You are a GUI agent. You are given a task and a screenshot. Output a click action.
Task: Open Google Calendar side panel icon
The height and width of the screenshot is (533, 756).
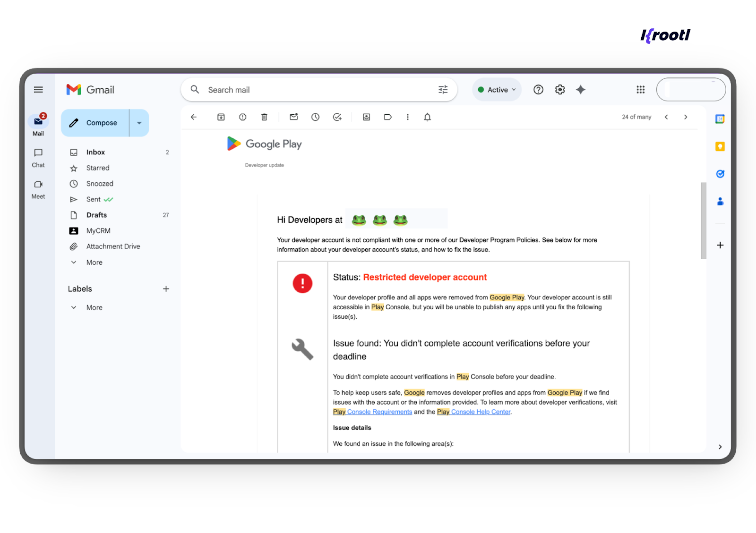click(720, 119)
